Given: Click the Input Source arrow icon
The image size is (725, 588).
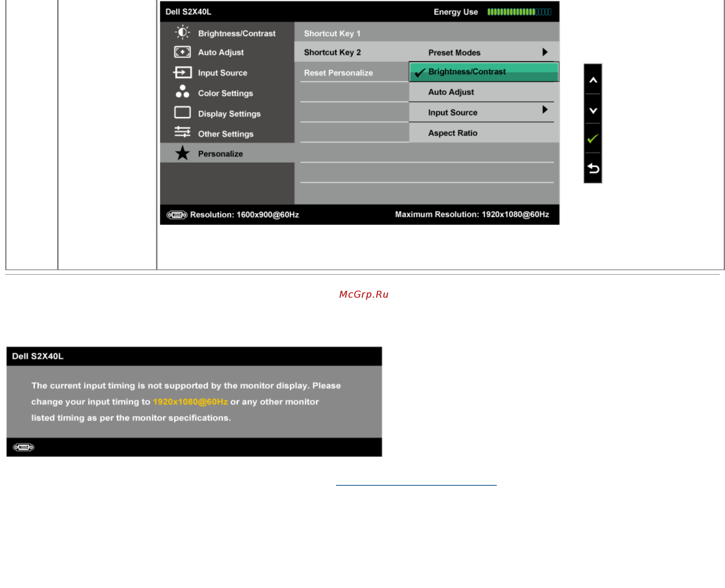Looking at the screenshot, I should [x=182, y=73].
